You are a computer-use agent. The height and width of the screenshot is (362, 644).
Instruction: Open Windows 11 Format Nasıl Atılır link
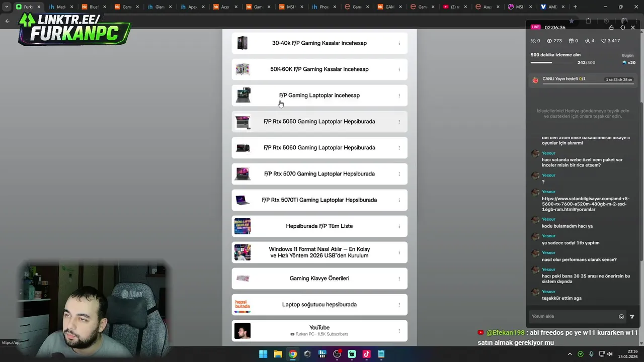[x=319, y=252]
